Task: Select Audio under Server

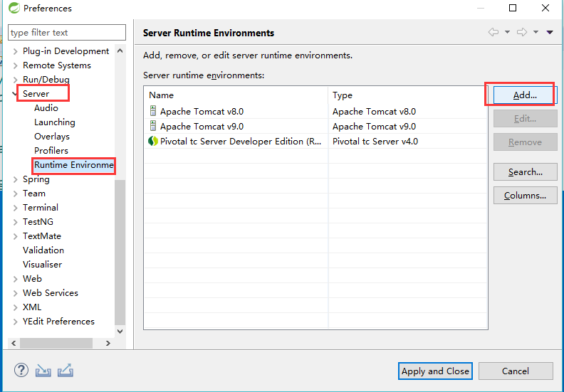Action: pos(46,108)
